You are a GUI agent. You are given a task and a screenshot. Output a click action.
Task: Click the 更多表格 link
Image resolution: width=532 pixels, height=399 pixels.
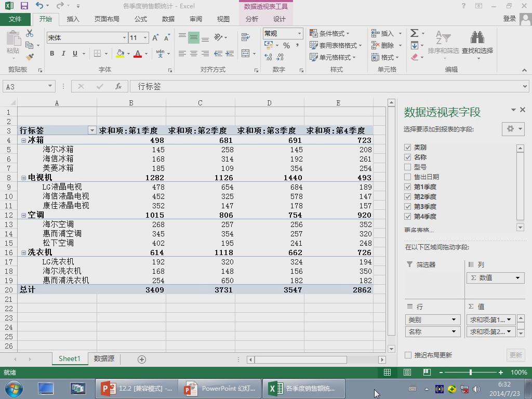point(419,230)
